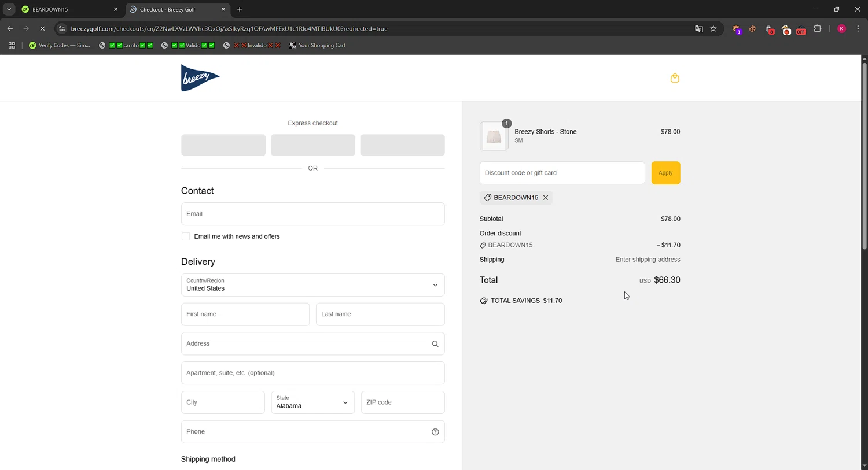Focus the Discount code or gift card field
This screenshot has height=470, width=868.
(562, 173)
